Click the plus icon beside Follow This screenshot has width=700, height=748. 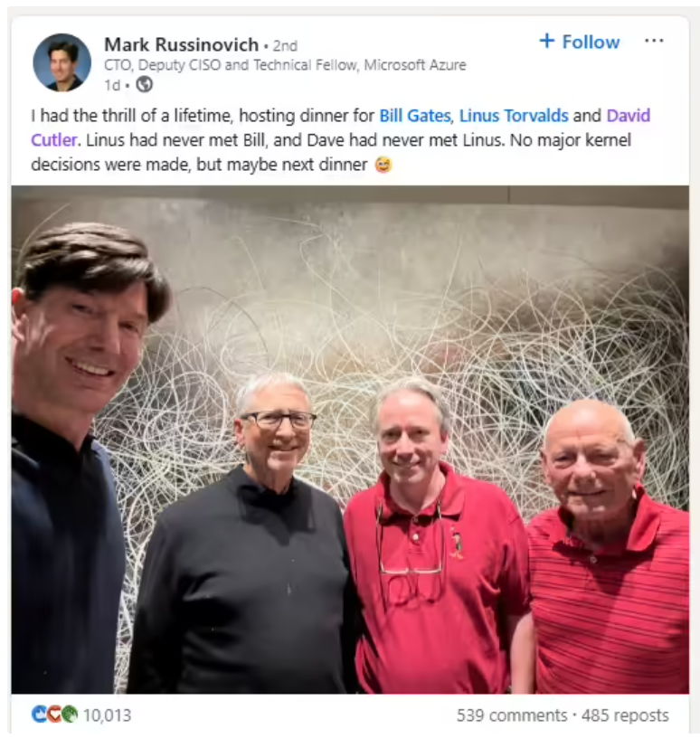click(547, 41)
